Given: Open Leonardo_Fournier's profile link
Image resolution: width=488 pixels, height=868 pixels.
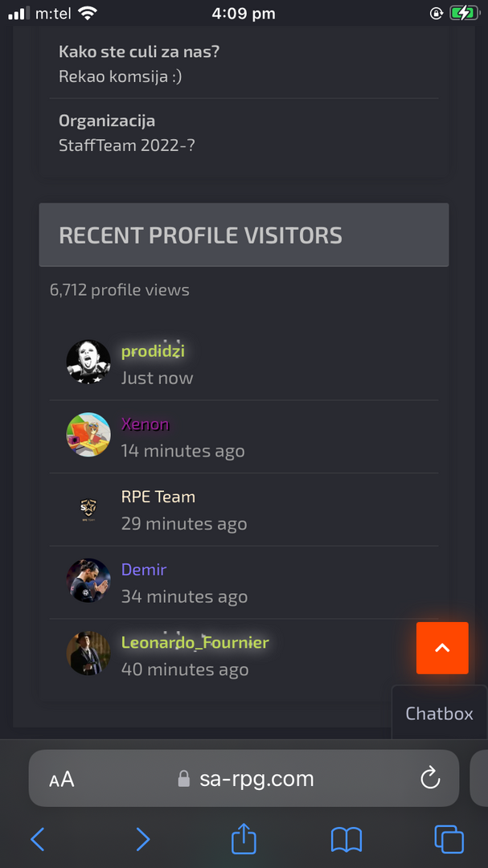Looking at the screenshot, I should 195,642.
